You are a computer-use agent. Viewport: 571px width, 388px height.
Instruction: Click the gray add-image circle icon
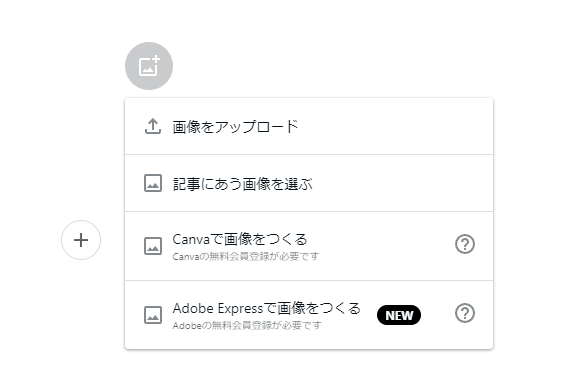point(149,66)
